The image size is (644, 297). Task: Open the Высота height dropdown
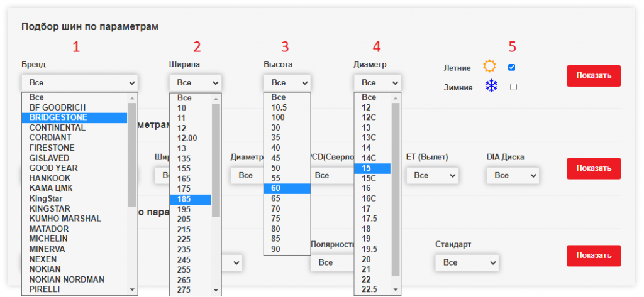(287, 82)
